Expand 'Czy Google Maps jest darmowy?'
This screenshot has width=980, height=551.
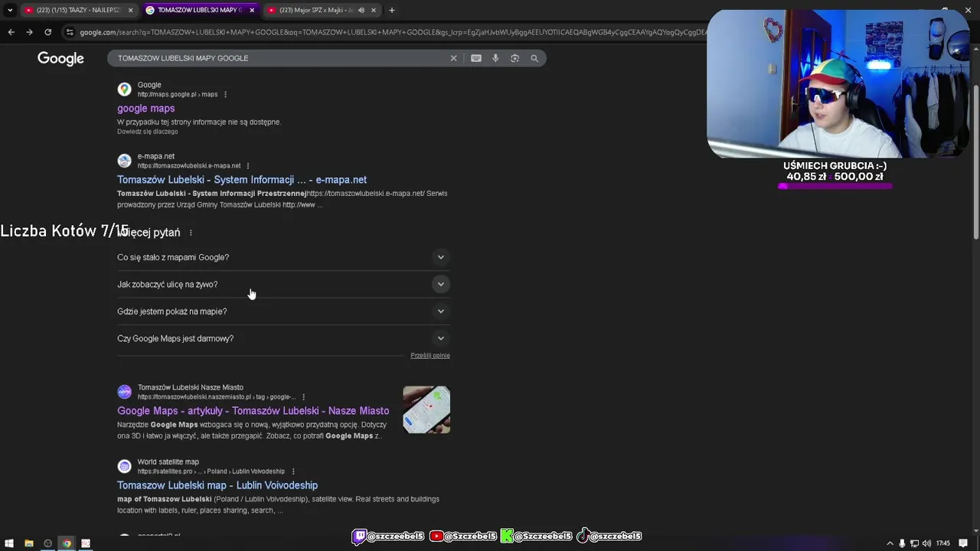(x=283, y=338)
